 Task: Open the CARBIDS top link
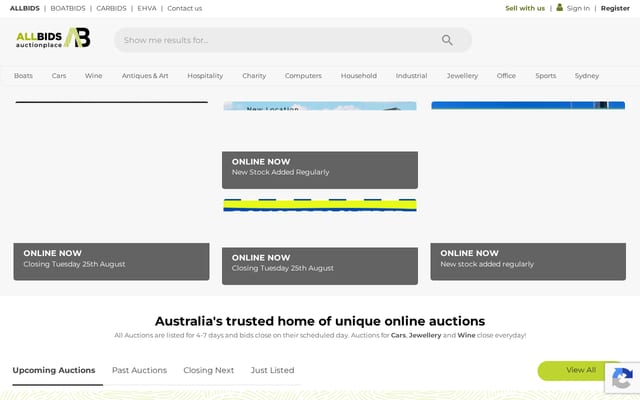111,8
